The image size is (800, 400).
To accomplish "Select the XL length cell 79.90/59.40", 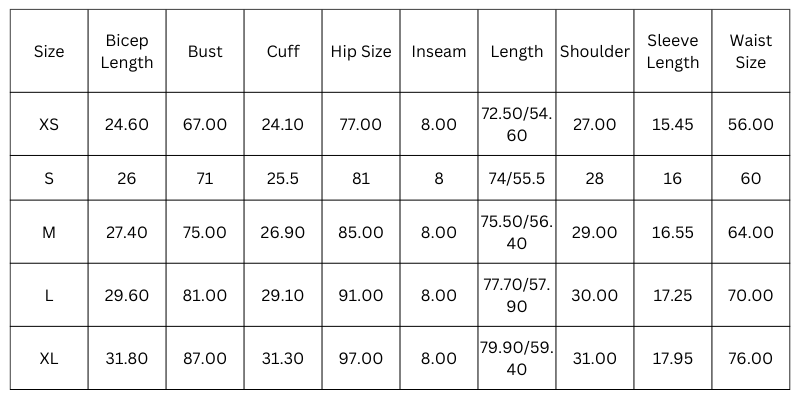I will point(517,358).
